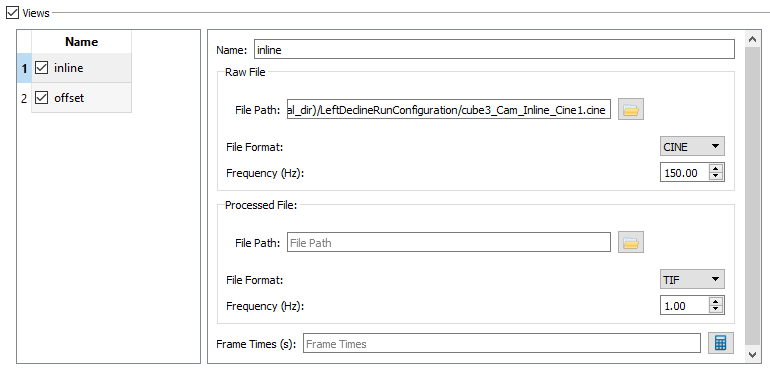Decrease Raw File frequency with down arrow
The width and height of the screenshot is (770, 374).
click(x=716, y=176)
